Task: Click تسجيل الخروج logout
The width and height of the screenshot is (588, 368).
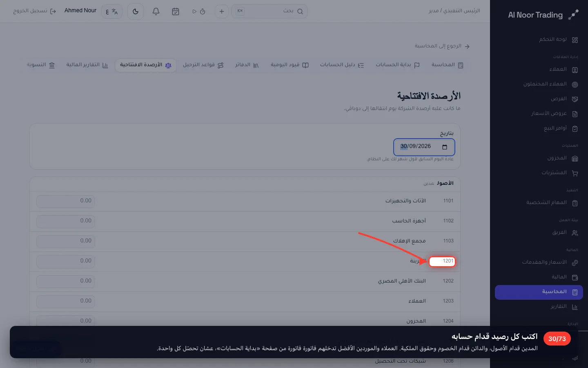Action: (x=34, y=11)
